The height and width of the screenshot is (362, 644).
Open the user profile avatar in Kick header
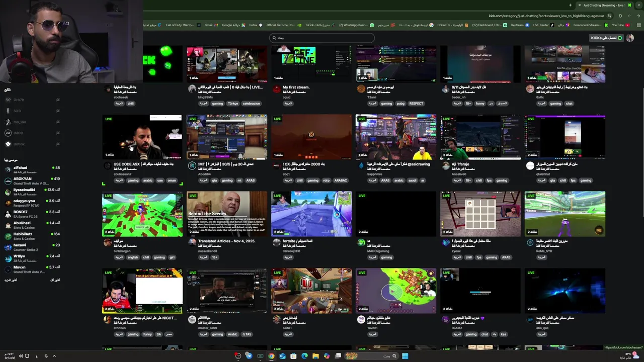[630, 38]
